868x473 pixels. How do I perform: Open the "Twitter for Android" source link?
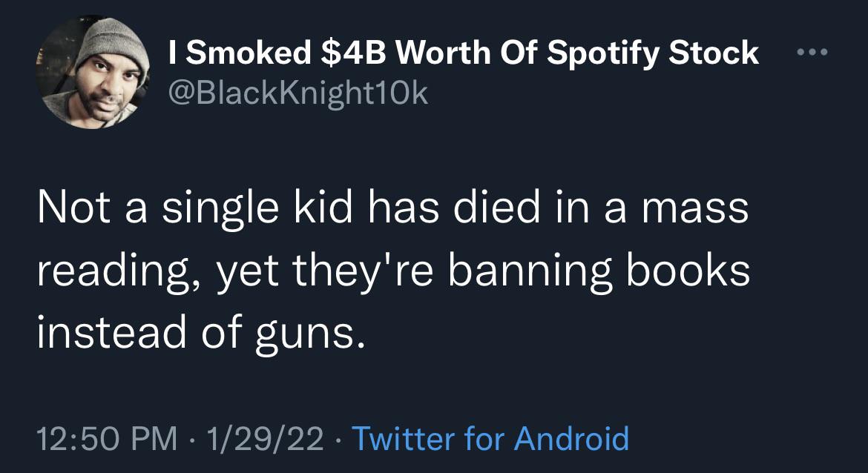[490, 438]
